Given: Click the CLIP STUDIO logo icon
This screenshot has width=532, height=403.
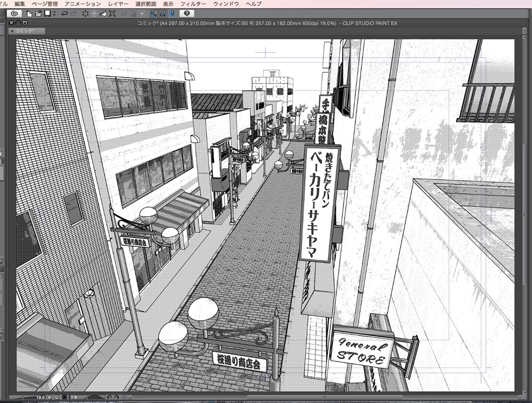Looking at the screenshot, I should pyautogui.click(x=14, y=15).
